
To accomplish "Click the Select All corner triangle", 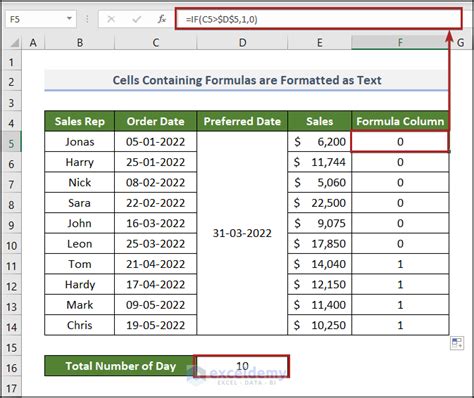I will tap(14, 43).
